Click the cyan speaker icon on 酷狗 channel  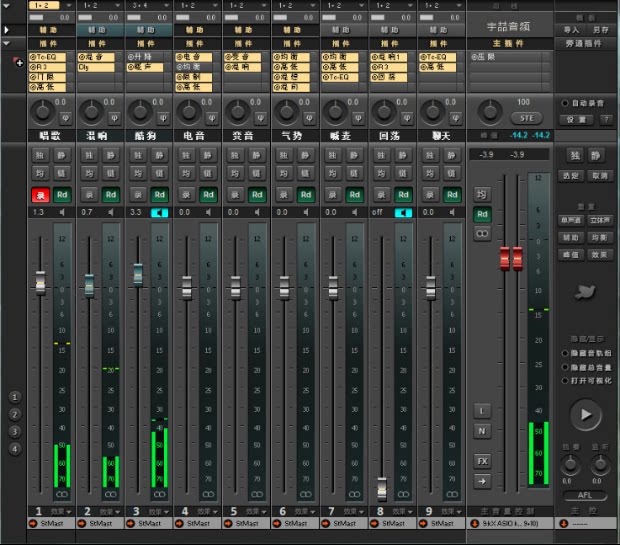[x=159, y=213]
